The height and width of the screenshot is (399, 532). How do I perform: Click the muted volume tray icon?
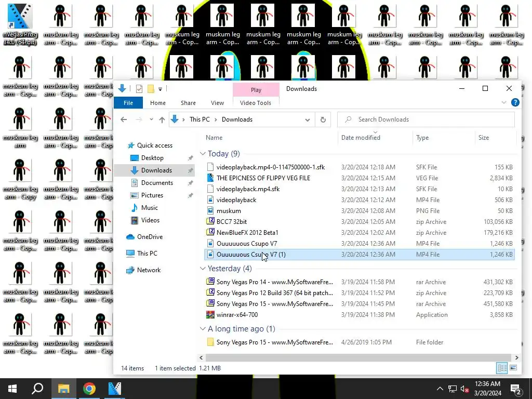(x=465, y=389)
